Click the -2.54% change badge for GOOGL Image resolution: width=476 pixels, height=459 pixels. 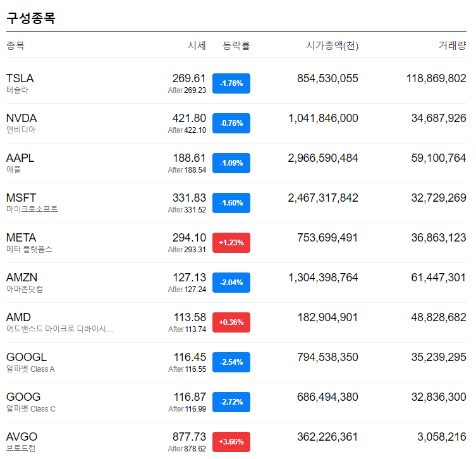pos(231,362)
